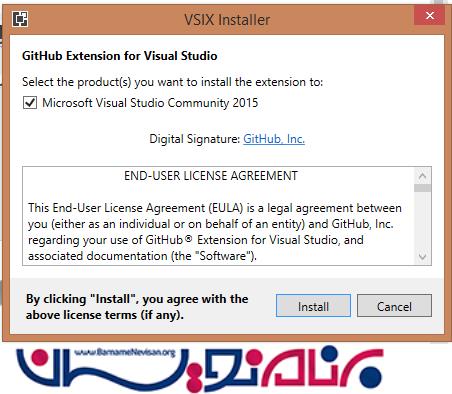
Task: Open the GitHub, Inc. digital signature link
Action: (x=274, y=139)
